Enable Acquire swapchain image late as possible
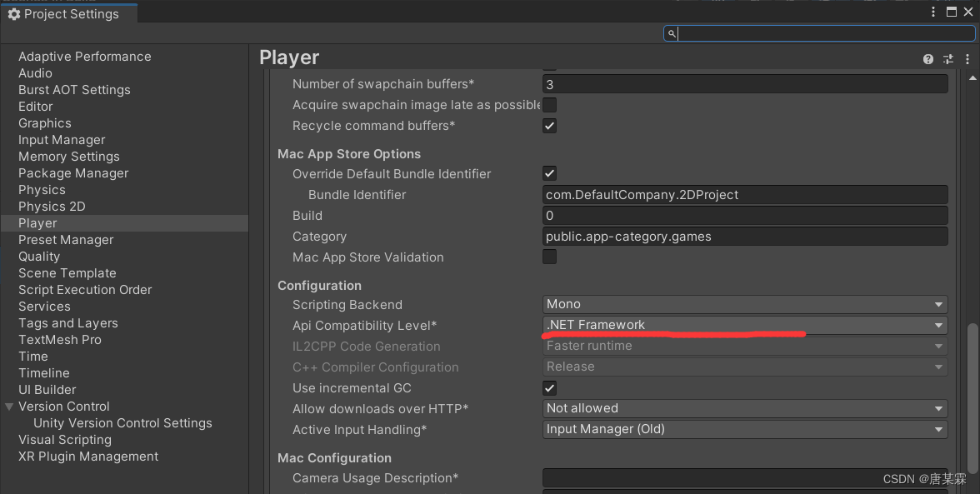The height and width of the screenshot is (494, 980). (x=548, y=105)
